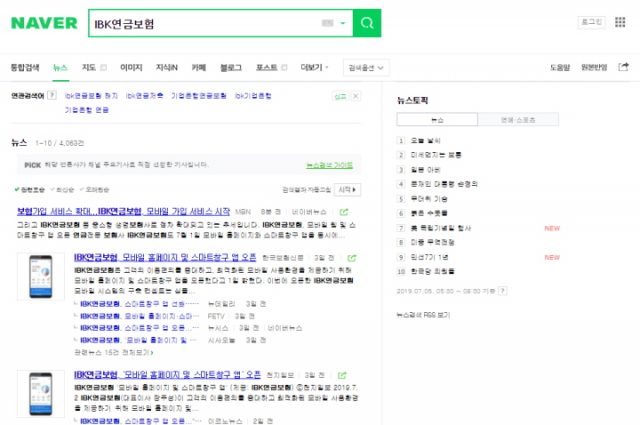Switch to the 이미지 tab
The width and height of the screenshot is (640, 425).
[131, 67]
